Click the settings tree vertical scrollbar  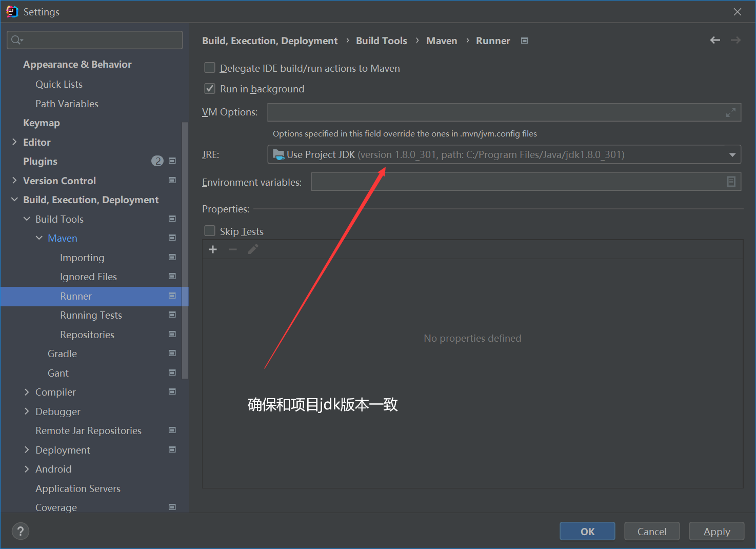tap(185, 250)
